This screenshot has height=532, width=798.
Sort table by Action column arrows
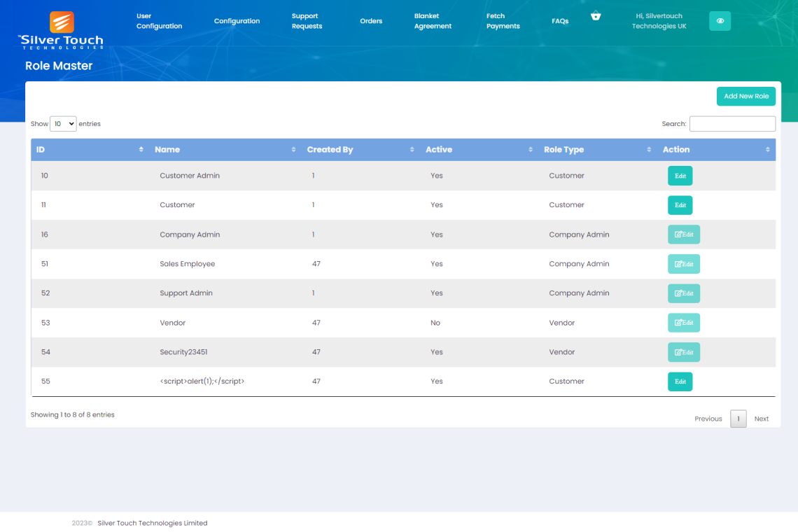[767, 150]
